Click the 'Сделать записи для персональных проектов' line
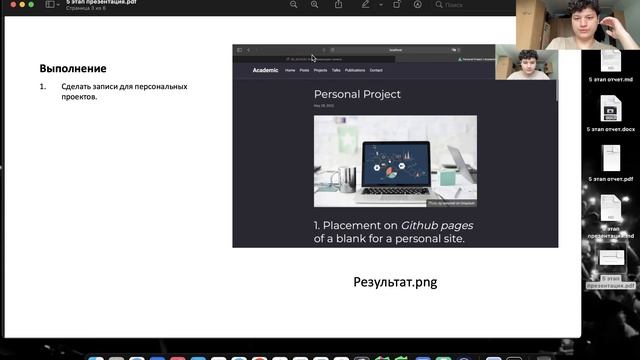The image size is (640, 360). [x=124, y=91]
